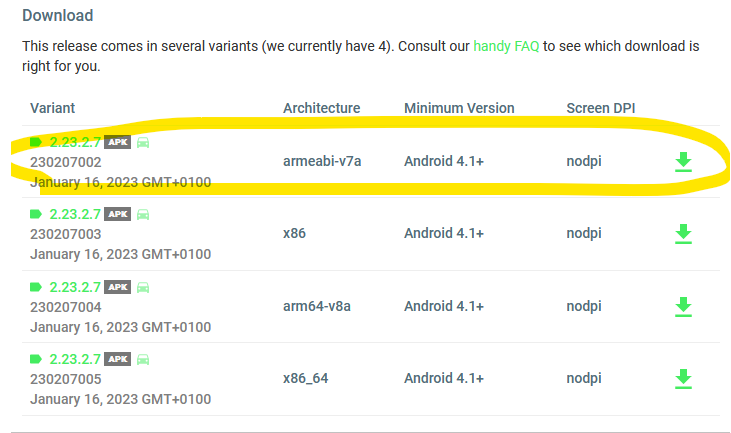
Task: Click the Architecture column header
Action: [321, 108]
